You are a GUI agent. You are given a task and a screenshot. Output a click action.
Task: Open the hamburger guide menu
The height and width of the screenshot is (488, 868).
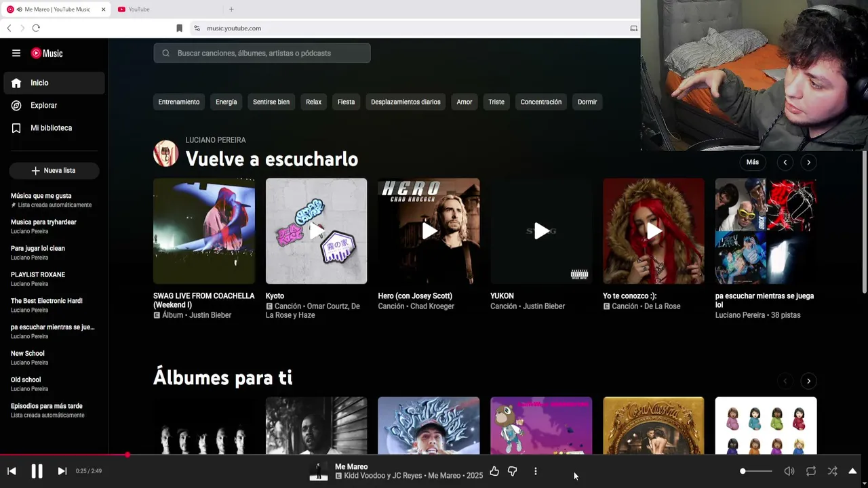coord(16,53)
